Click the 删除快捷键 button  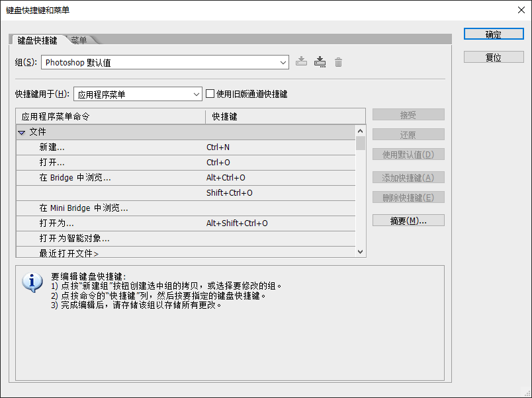click(408, 197)
